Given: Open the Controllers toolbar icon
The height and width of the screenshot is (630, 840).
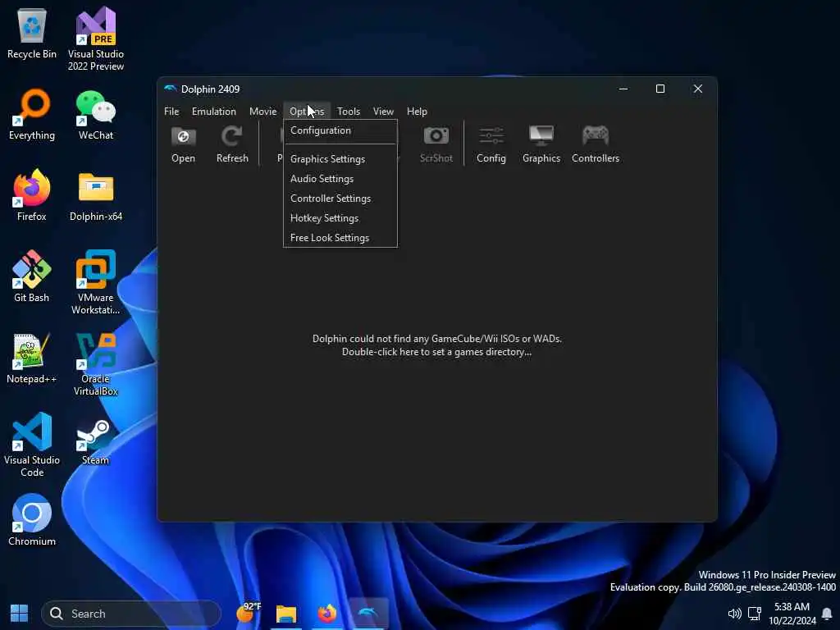Looking at the screenshot, I should coord(596,144).
